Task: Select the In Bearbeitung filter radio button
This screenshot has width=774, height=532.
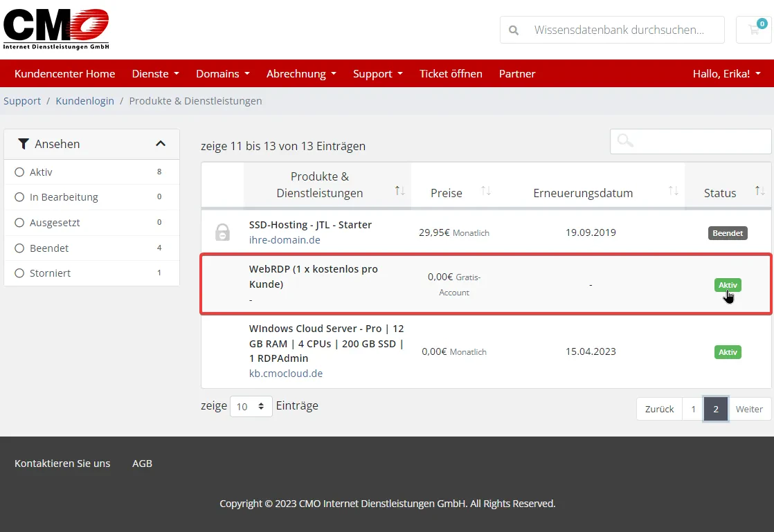Action: coord(19,197)
